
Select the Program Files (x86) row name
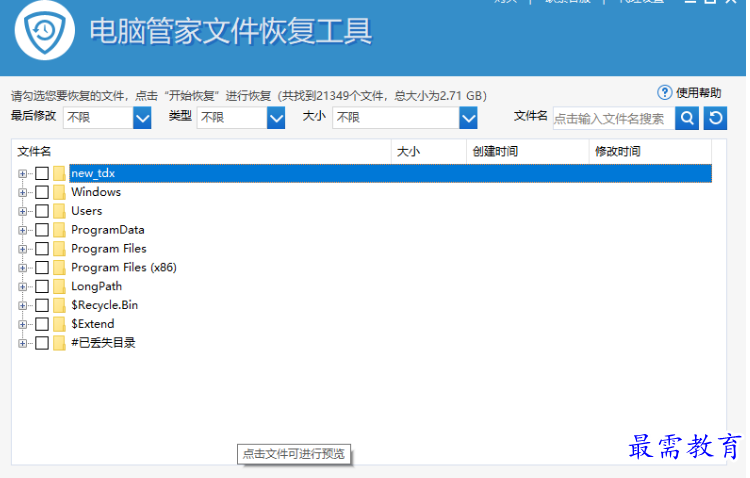(124, 267)
